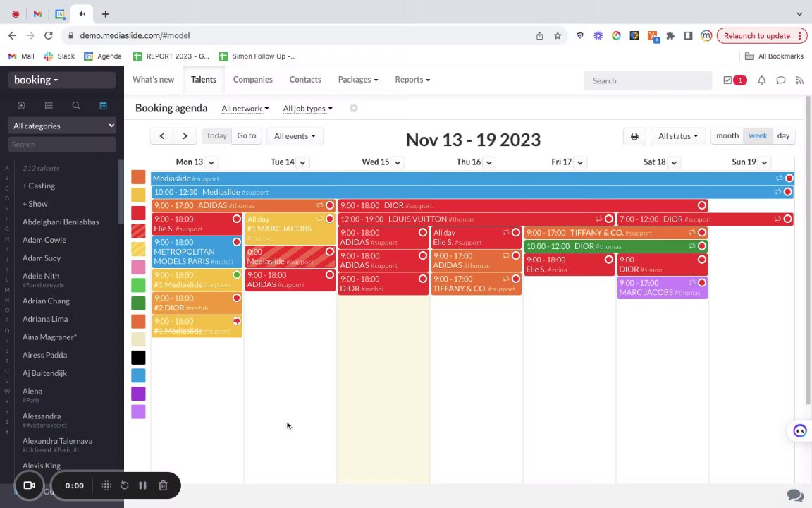812x508 pixels.
Task: Click the sidebar search magnifier icon
Action: click(76, 105)
